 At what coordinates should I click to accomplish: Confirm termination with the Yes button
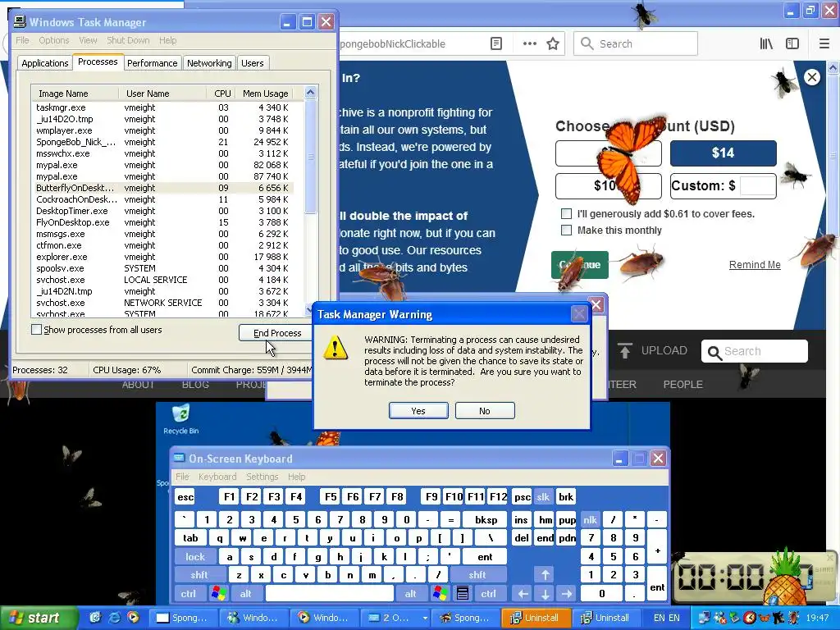click(x=418, y=411)
